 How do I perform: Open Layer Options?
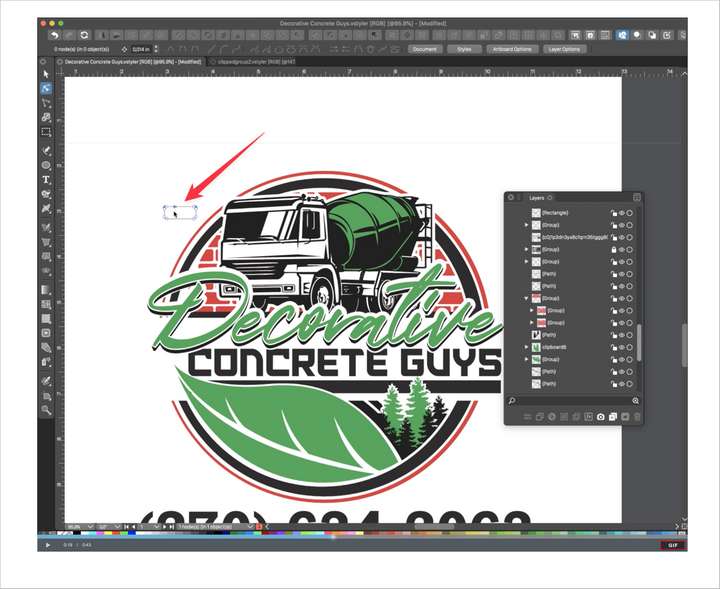click(x=564, y=49)
